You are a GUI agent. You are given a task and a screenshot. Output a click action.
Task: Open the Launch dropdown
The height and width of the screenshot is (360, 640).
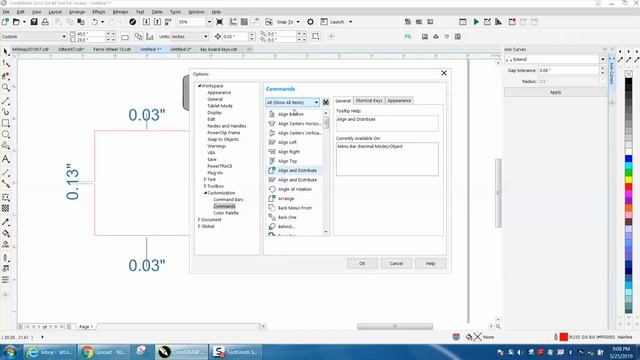351,22
